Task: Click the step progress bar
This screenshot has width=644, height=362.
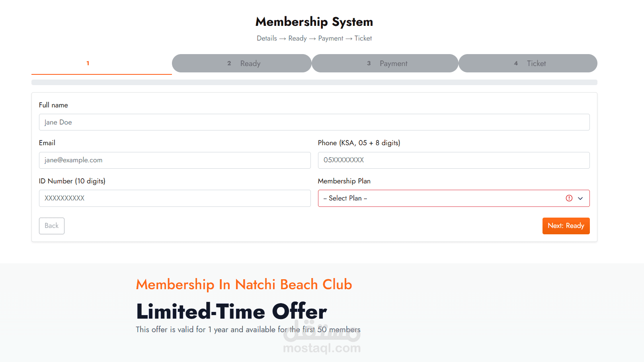Action: click(314, 82)
